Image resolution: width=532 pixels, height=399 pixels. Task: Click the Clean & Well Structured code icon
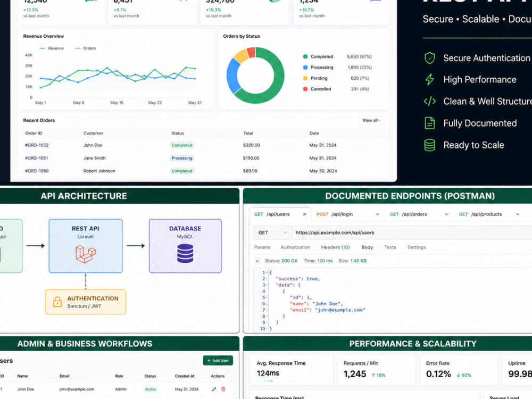click(429, 101)
